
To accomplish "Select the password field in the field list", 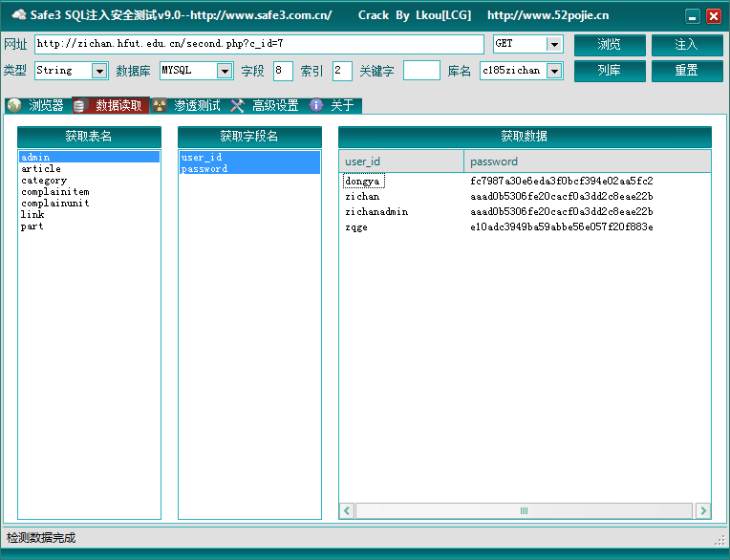I will [x=249, y=168].
